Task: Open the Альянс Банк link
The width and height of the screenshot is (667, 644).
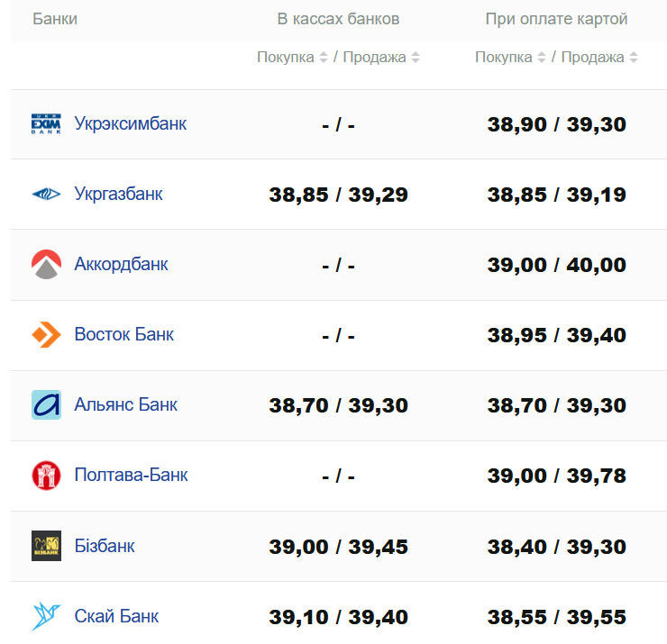Action: [x=125, y=405]
